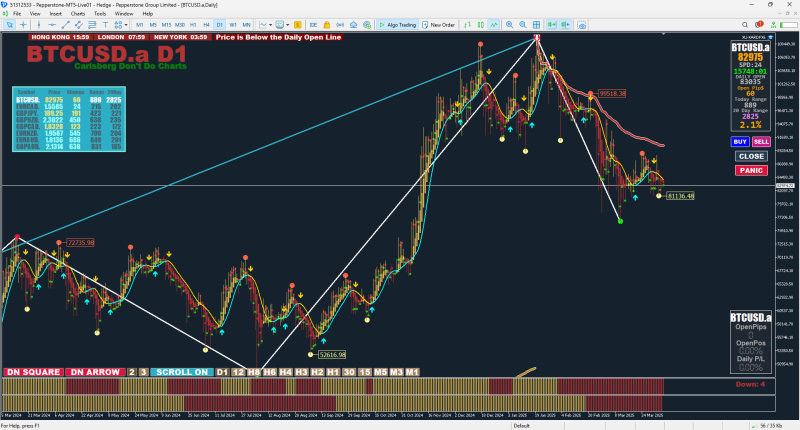This screenshot has width=800, height=430.
Task: Select W1 timeframe in toolbar
Action: click(233, 24)
